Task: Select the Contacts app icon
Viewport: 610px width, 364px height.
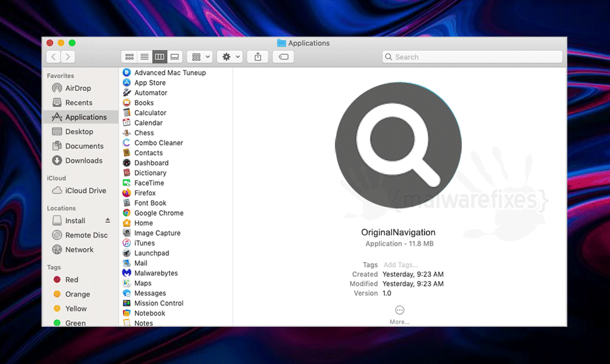Action: pos(126,153)
